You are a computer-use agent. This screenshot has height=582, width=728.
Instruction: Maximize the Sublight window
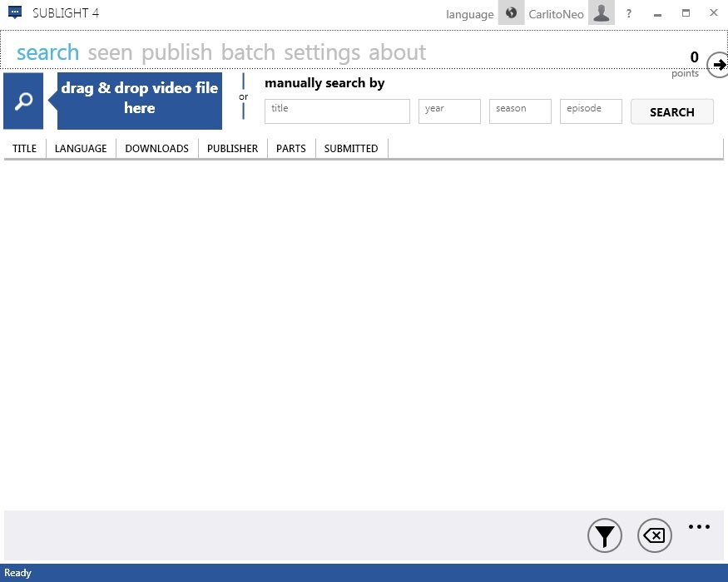686,13
